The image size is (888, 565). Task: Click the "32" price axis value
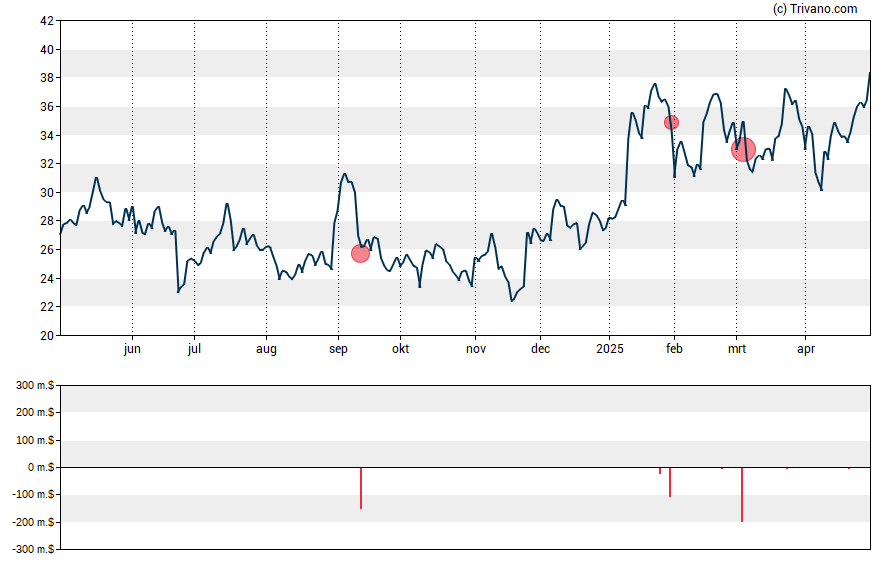pos(47,164)
